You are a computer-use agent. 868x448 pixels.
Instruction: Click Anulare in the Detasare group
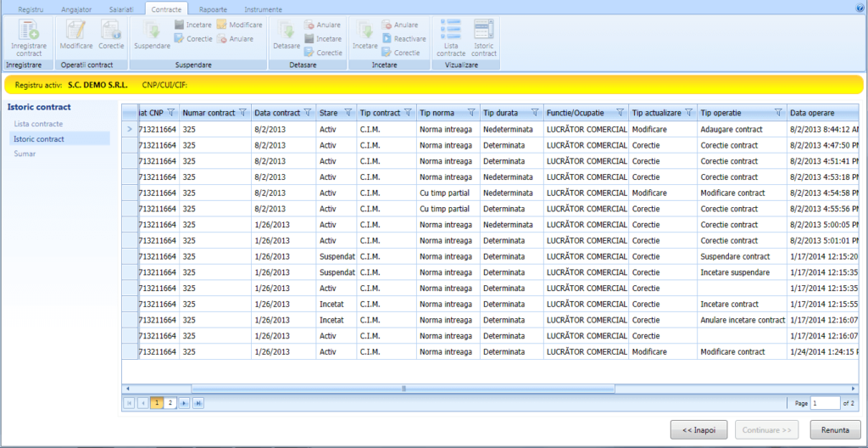point(322,25)
